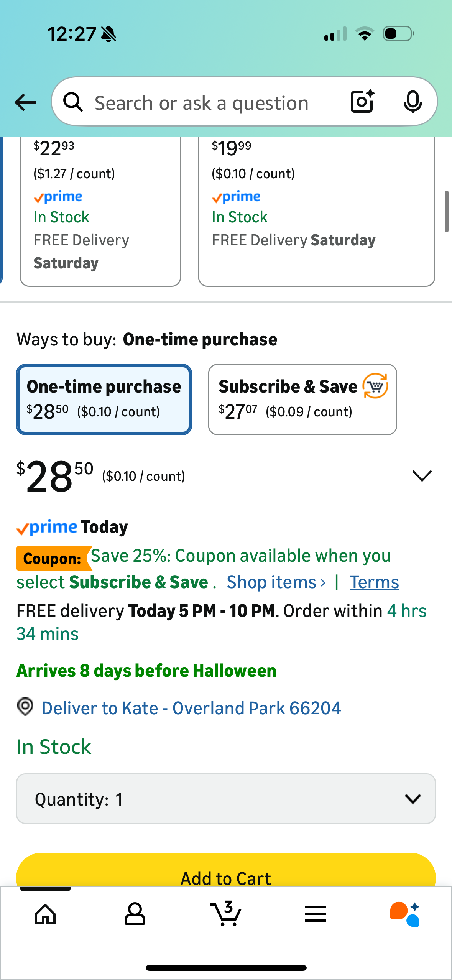
Task: Open camera lens search icon
Action: [x=362, y=102]
